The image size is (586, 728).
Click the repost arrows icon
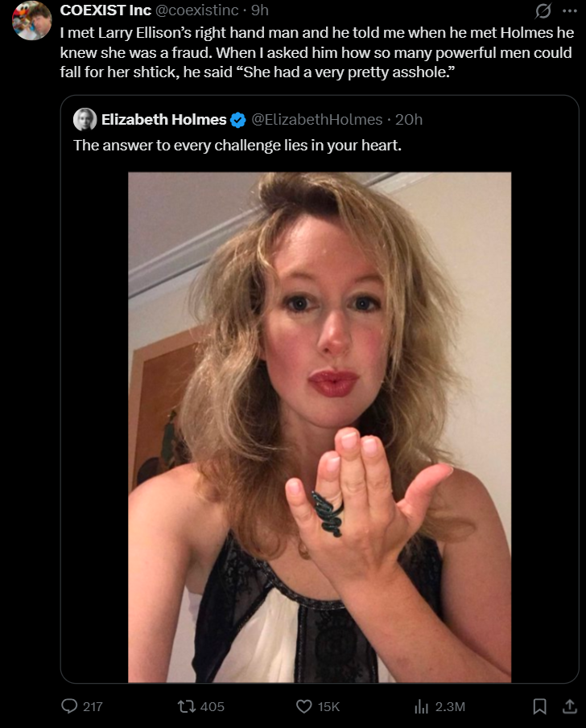tap(187, 706)
